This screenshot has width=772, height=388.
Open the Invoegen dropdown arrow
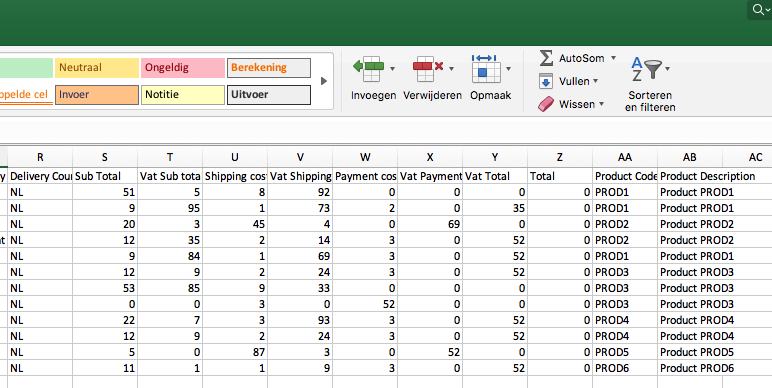pos(392,69)
